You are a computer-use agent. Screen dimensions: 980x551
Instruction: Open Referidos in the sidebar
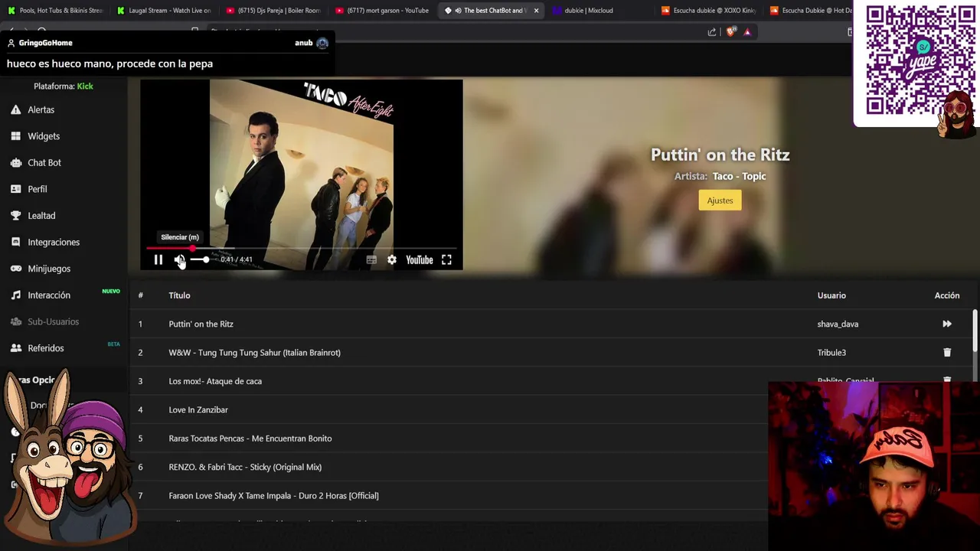(x=46, y=348)
